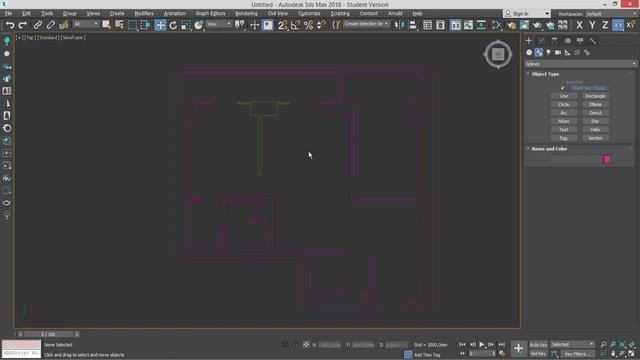640x360 pixels.
Task: Open the Animation menu
Action: (175, 13)
